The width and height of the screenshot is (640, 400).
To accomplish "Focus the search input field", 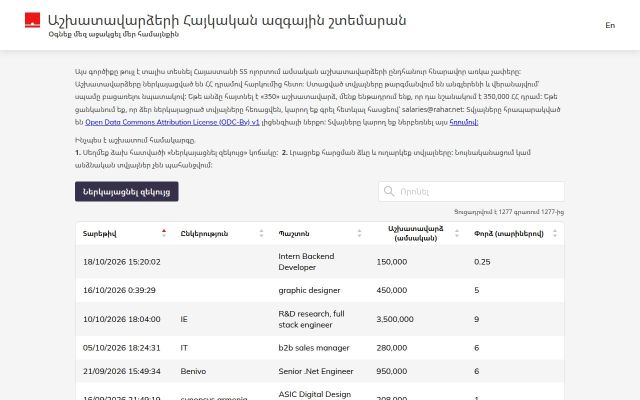I will (x=471, y=191).
